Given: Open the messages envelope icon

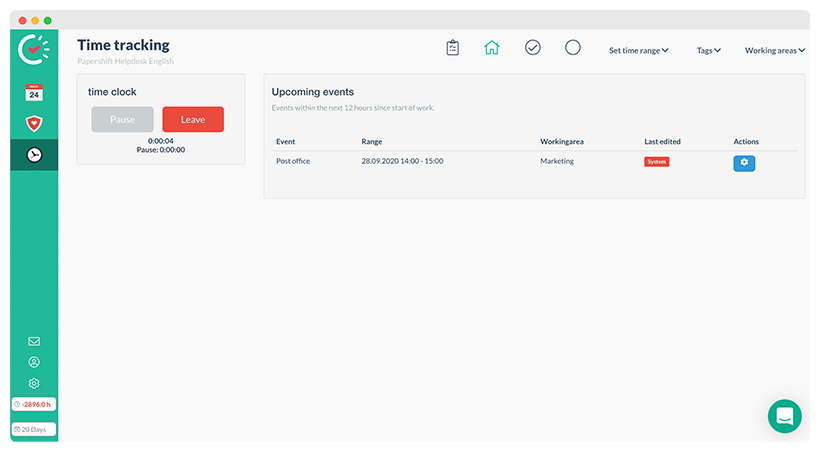Looking at the screenshot, I should tap(34, 341).
